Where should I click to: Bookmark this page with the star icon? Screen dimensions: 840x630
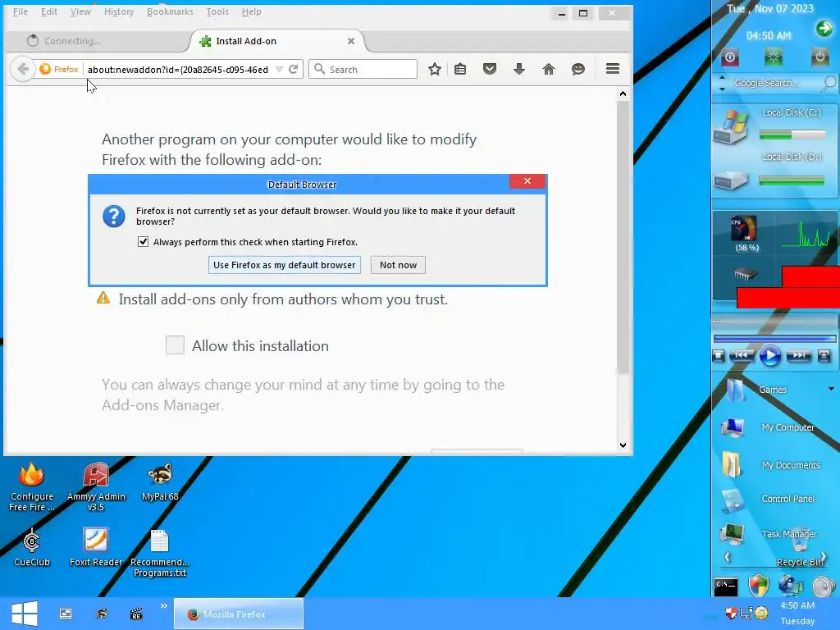click(435, 69)
